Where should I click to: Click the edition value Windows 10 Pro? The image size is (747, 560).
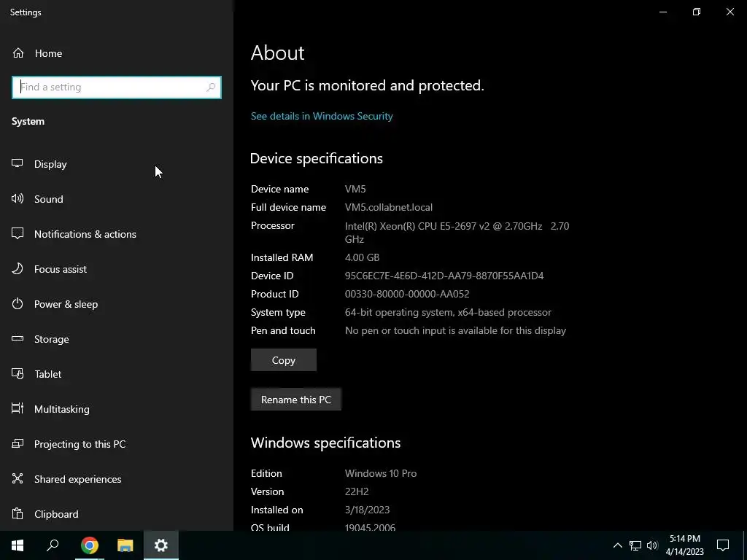tap(381, 473)
